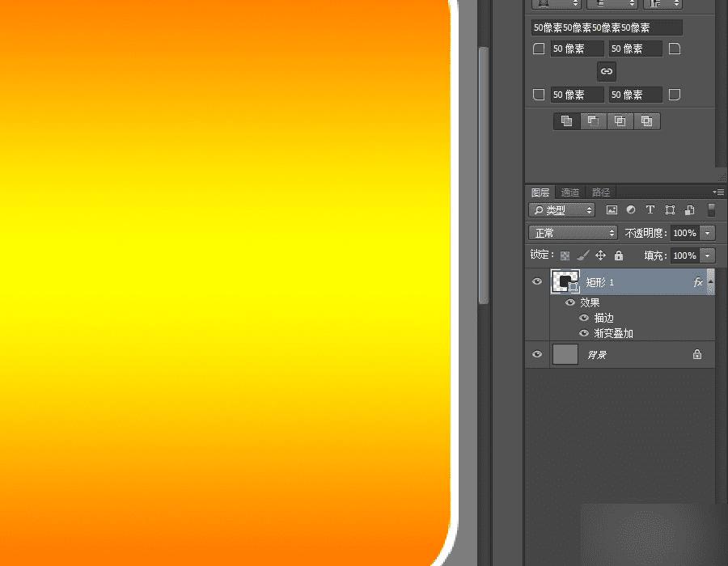Click the 填充 100% value field

[x=685, y=256]
